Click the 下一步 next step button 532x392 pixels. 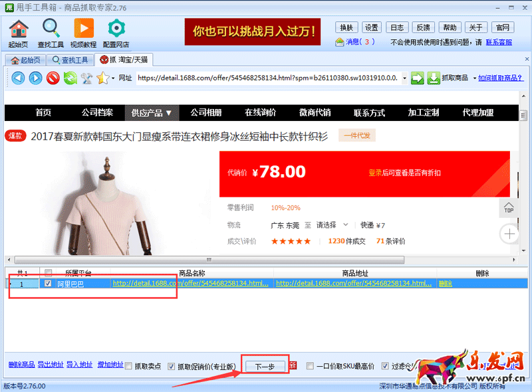(265, 366)
